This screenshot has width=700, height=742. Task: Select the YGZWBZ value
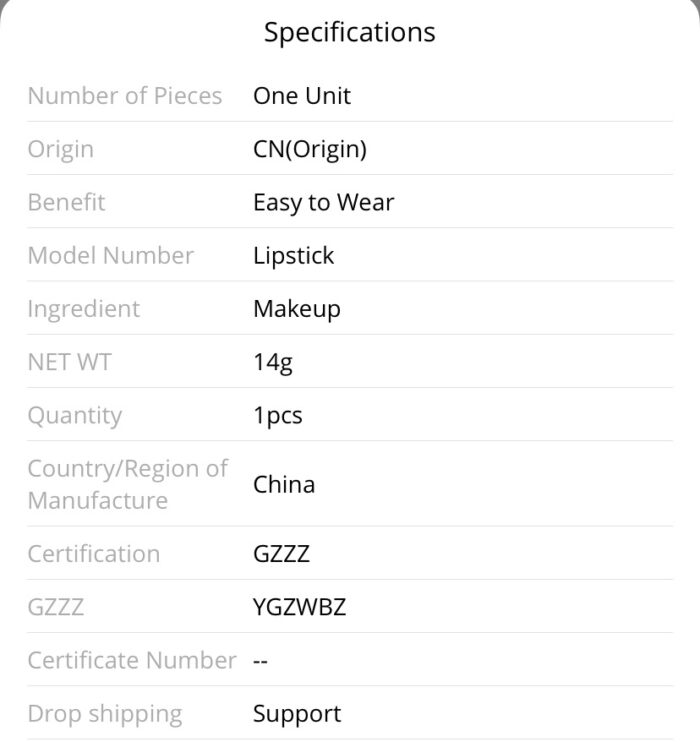(299, 607)
